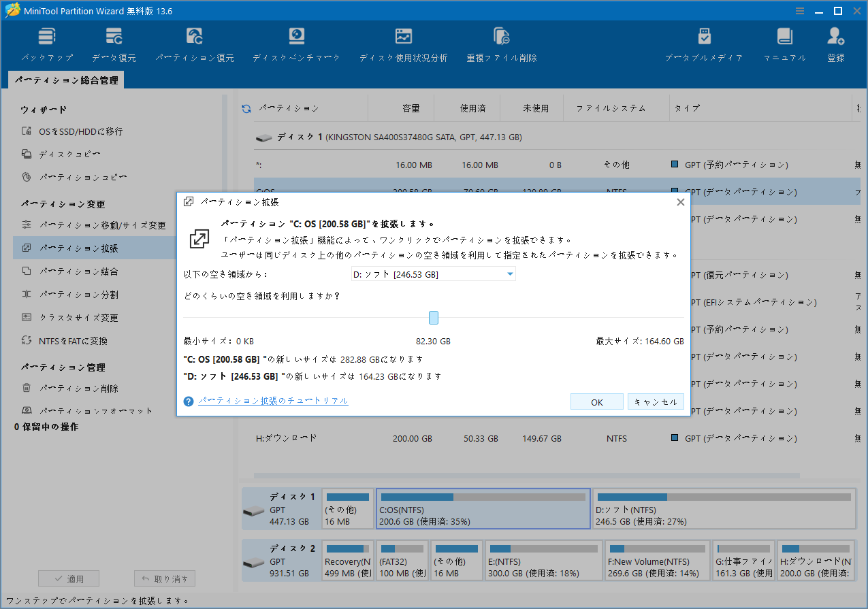868x609 pixels.
Task: Confirm the extension with OK
Action: point(597,402)
